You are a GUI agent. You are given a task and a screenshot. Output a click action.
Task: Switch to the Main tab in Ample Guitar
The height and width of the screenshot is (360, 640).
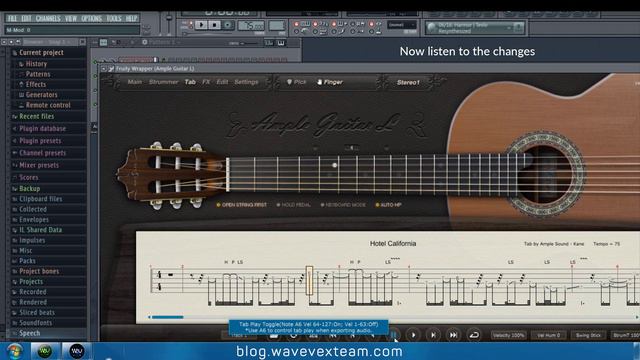tap(135, 82)
